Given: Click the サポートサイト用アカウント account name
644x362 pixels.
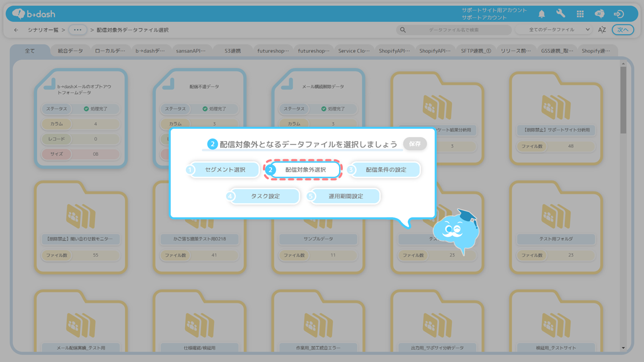Looking at the screenshot, I should [494, 10].
